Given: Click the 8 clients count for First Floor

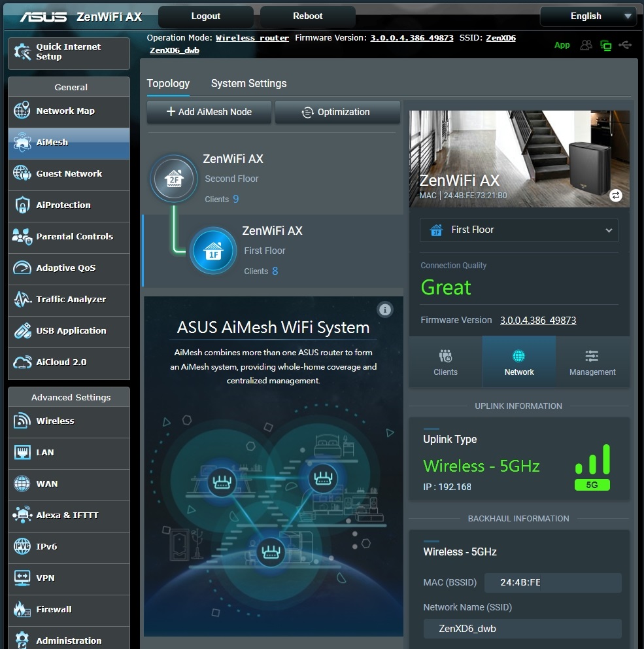Looking at the screenshot, I should (x=275, y=271).
